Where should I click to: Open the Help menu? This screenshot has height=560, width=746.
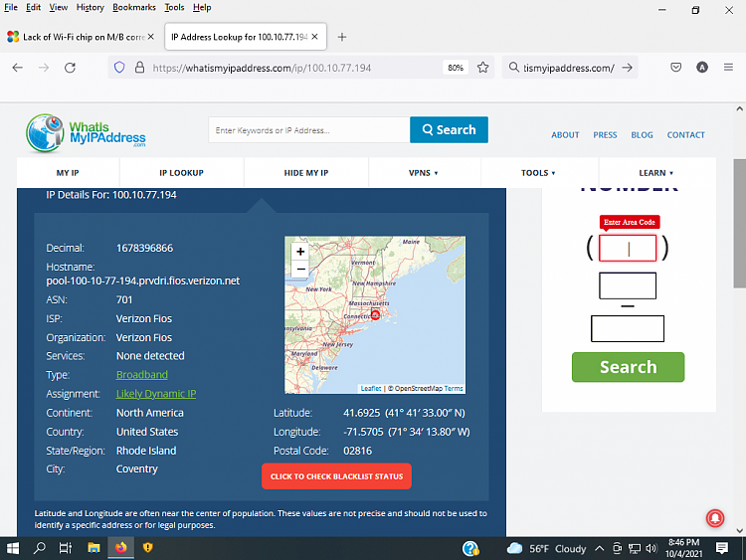(x=202, y=7)
